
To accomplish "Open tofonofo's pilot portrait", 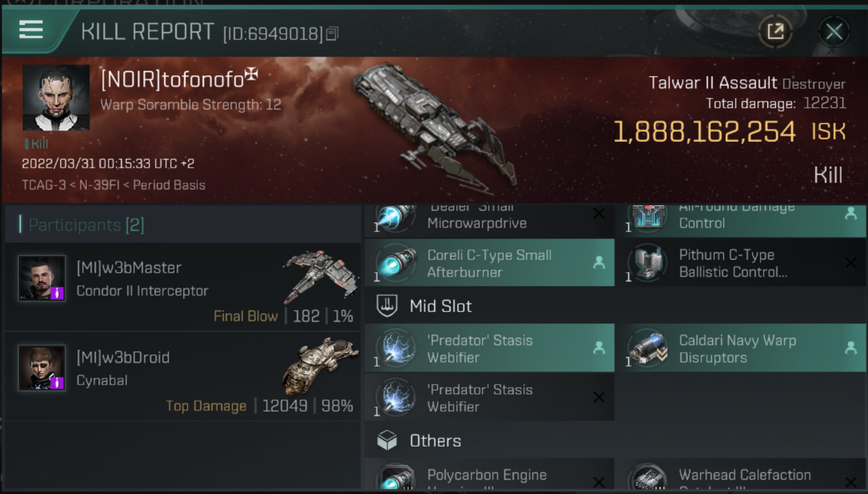I will point(56,98).
